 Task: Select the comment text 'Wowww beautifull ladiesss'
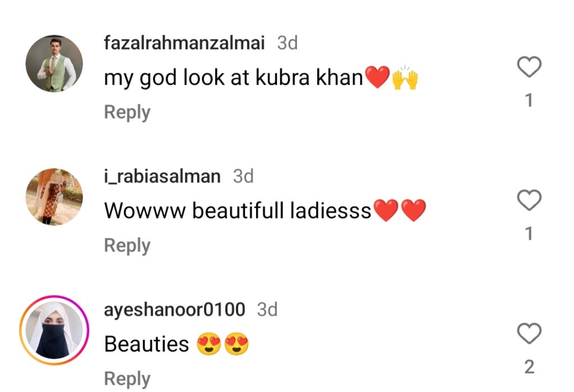tap(238, 211)
